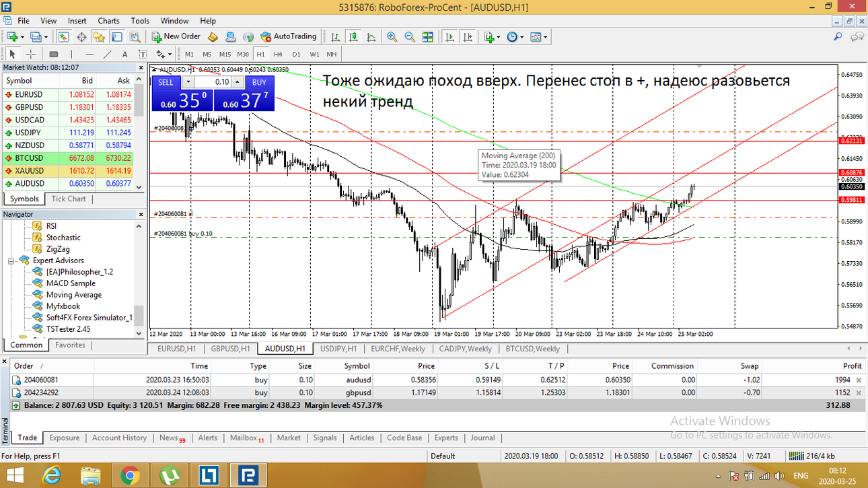Open the Favorites navigator tab
Image resolution: width=868 pixels, height=488 pixels.
tap(70, 345)
